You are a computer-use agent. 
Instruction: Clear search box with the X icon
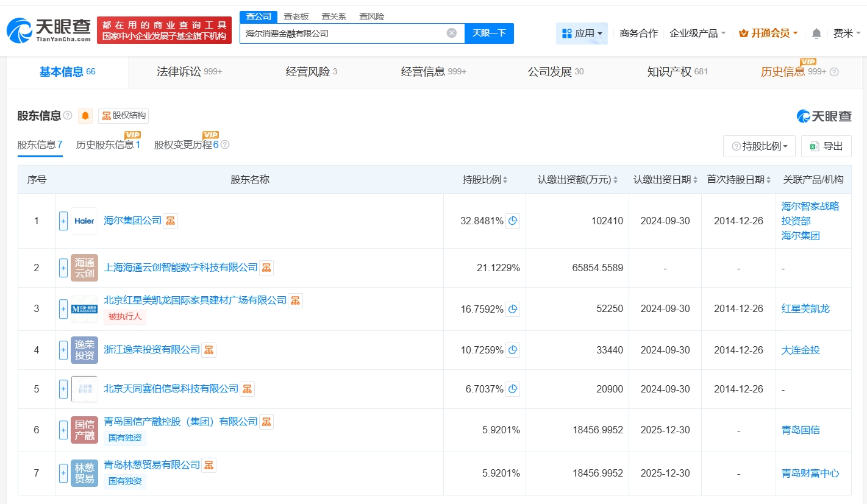[x=451, y=34]
